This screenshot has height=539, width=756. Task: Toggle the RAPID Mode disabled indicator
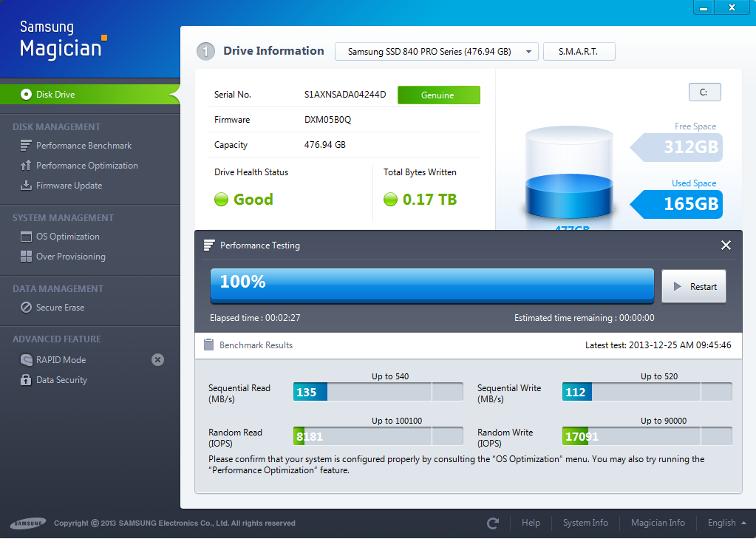click(x=157, y=360)
